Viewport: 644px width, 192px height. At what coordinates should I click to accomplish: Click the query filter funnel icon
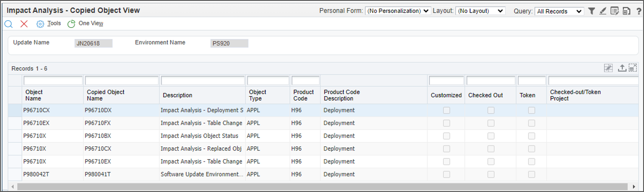pyautogui.click(x=592, y=11)
